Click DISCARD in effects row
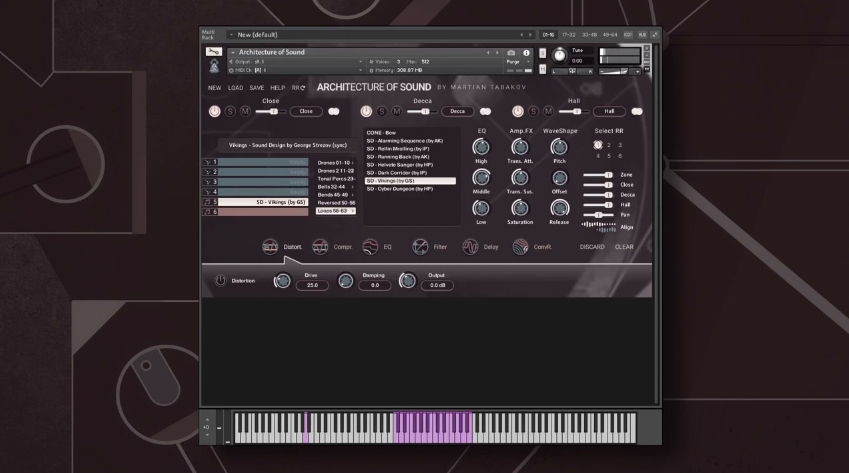Image resolution: width=849 pixels, height=473 pixels. click(x=592, y=247)
